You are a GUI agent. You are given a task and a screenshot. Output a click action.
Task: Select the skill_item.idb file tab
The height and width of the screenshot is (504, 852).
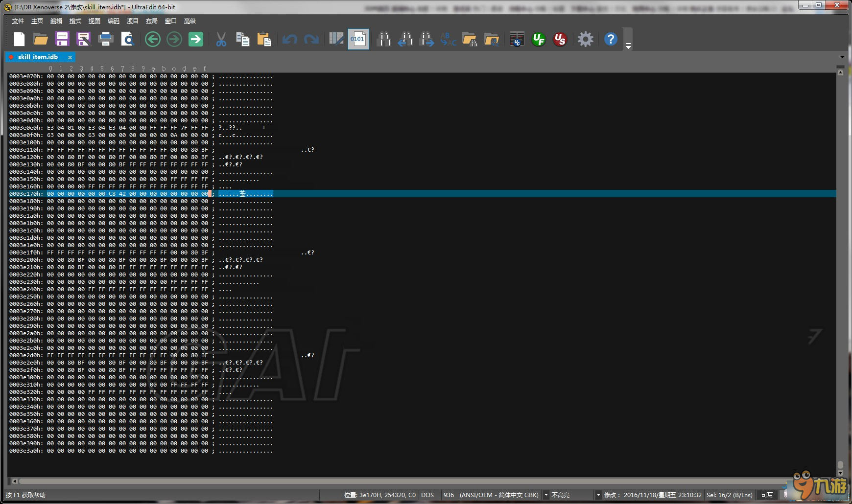click(x=38, y=57)
